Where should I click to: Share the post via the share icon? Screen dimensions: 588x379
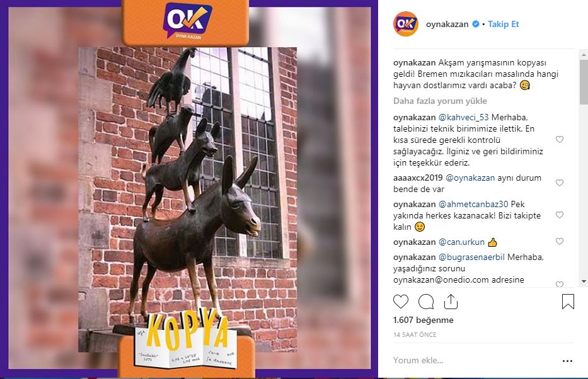[x=451, y=302]
